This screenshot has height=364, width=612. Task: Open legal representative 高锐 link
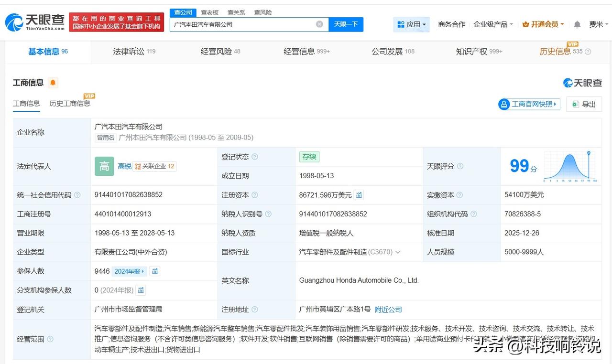pos(124,166)
